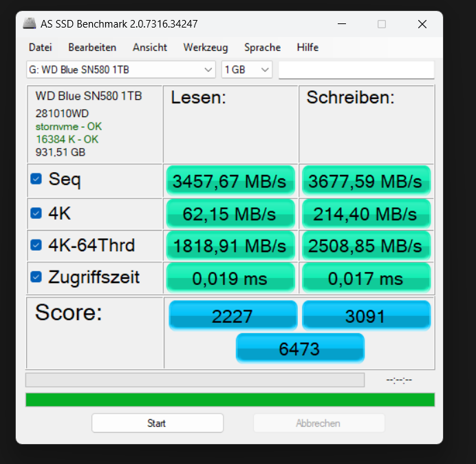The image size is (476, 464).
Task: Click the Abbrechen button
Action: pyautogui.click(x=319, y=423)
